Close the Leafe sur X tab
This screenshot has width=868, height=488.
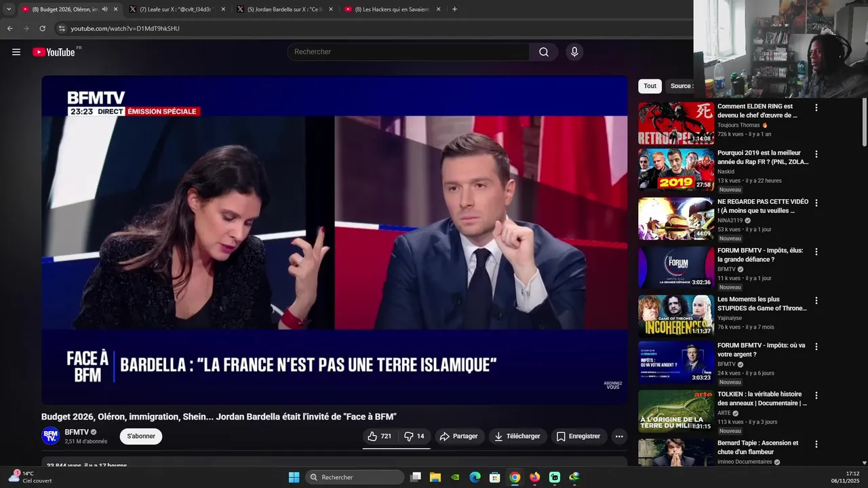[224, 9]
